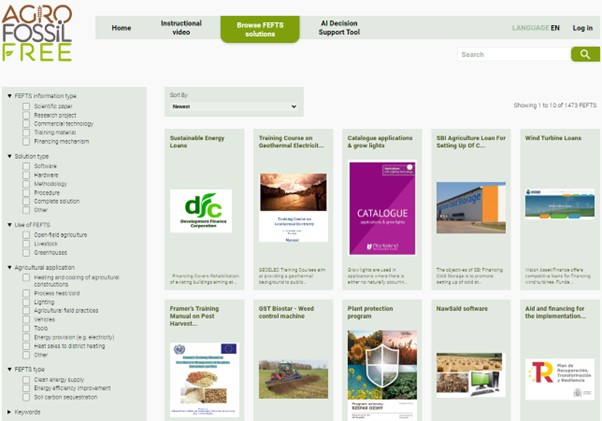Check the Research project checkbox
Screen dimensions: 602x421
point(26,115)
